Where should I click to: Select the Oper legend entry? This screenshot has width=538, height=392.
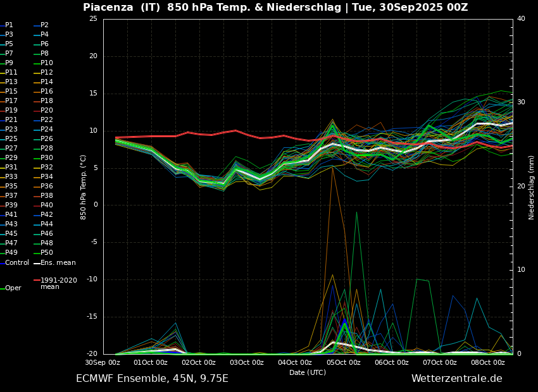point(13,288)
